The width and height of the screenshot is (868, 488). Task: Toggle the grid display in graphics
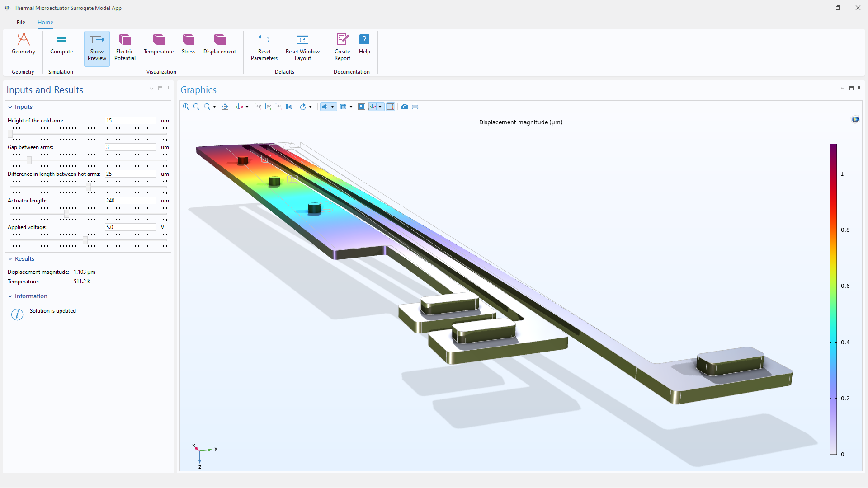click(362, 107)
